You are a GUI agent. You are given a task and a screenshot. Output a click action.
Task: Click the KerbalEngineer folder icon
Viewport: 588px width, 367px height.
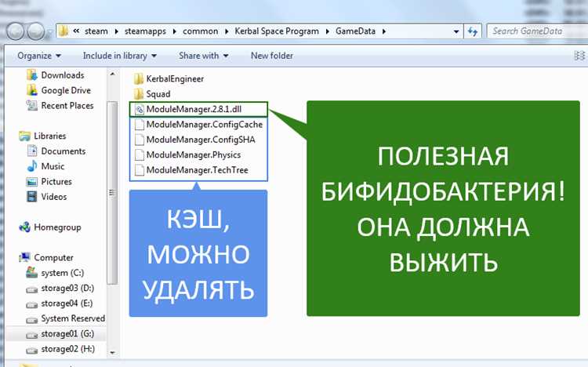(x=139, y=78)
